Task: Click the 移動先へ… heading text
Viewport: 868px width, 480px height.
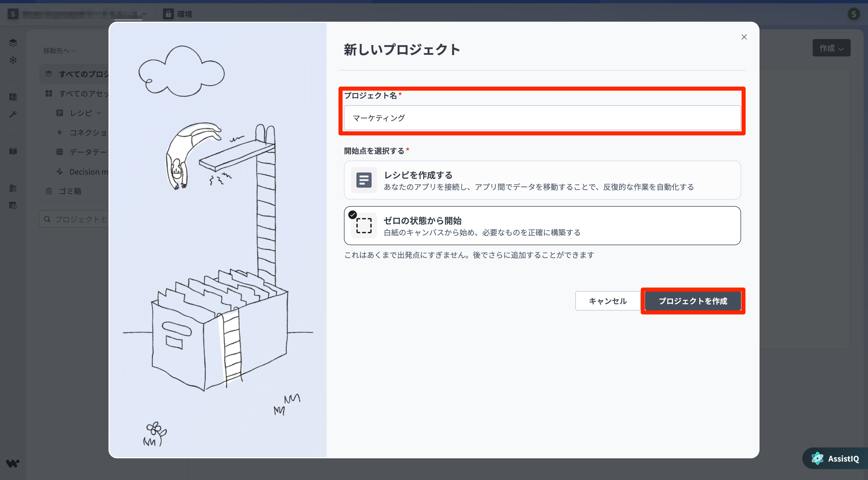Action: coord(59,50)
